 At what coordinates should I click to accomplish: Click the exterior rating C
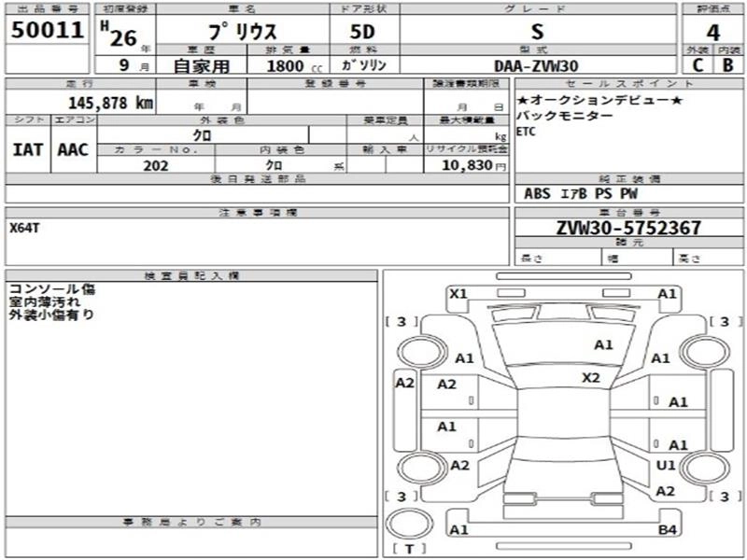tap(698, 65)
